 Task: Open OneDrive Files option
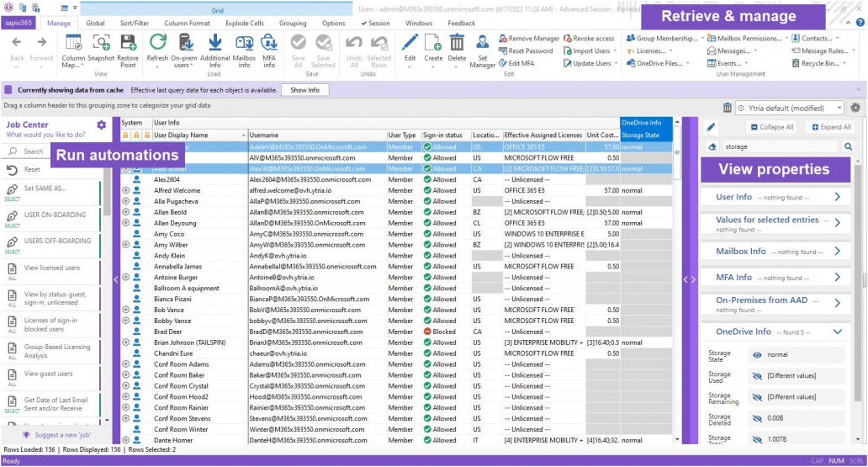click(x=659, y=63)
